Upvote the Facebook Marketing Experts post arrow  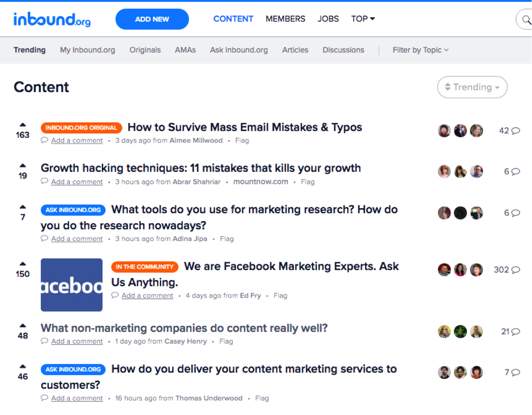(x=23, y=264)
